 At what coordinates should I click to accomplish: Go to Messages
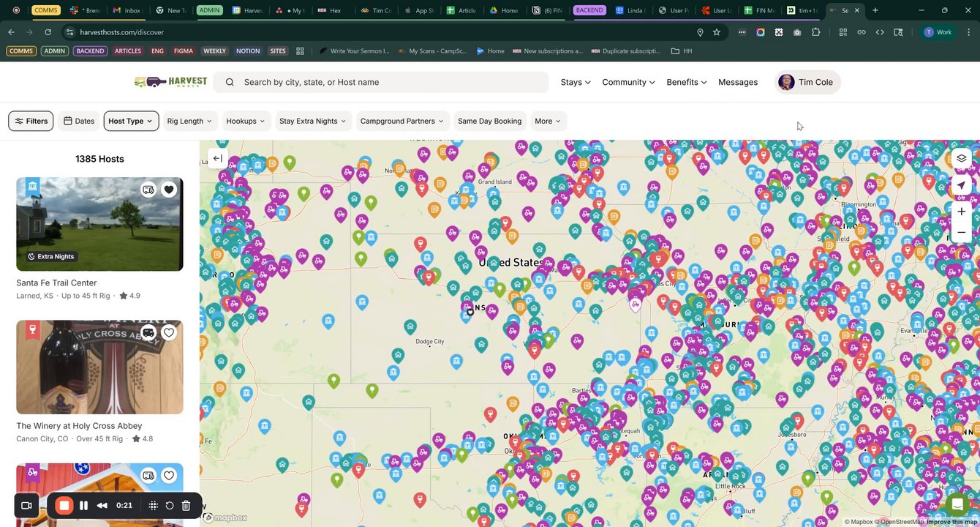[x=737, y=83]
